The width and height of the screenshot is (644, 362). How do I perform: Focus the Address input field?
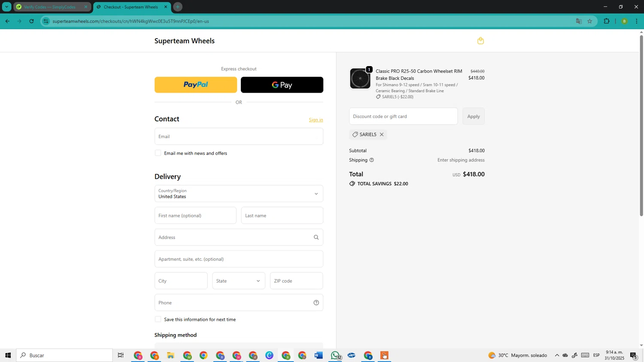239,237
